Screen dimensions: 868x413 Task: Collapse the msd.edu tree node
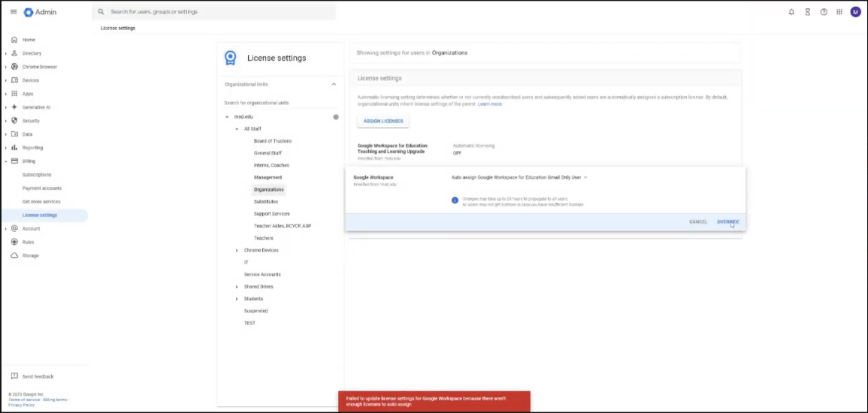[x=227, y=116]
